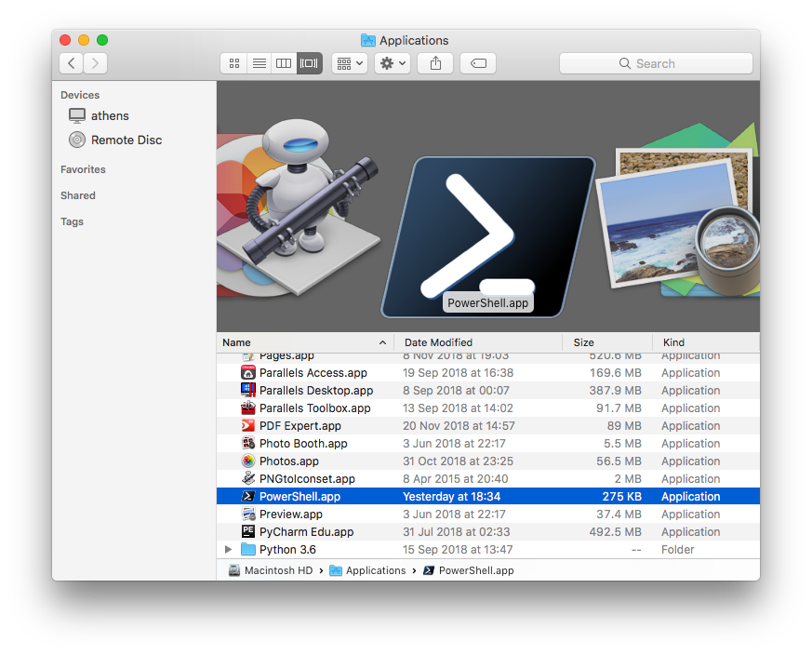Select the Automator robot cover
This screenshot has height=655, width=812.
(298, 208)
